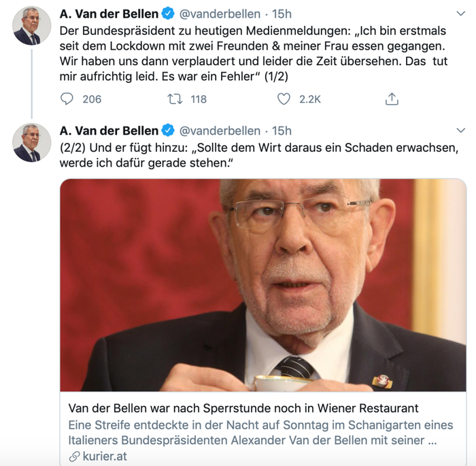The height and width of the screenshot is (466, 476).
Task: Open the profile avatar of the first tweet
Action: coord(32,26)
